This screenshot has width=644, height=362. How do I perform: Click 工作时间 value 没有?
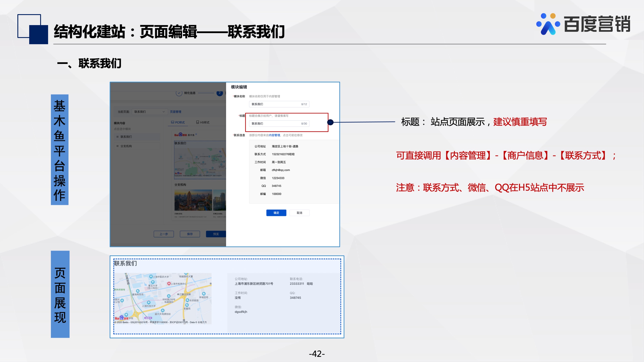[238, 298]
